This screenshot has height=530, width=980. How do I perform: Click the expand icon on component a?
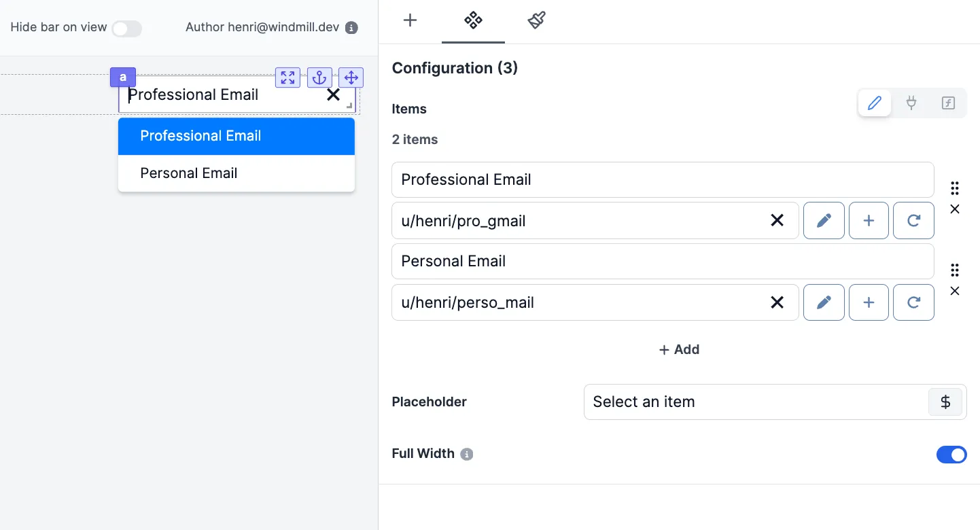click(x=287, y=77)
